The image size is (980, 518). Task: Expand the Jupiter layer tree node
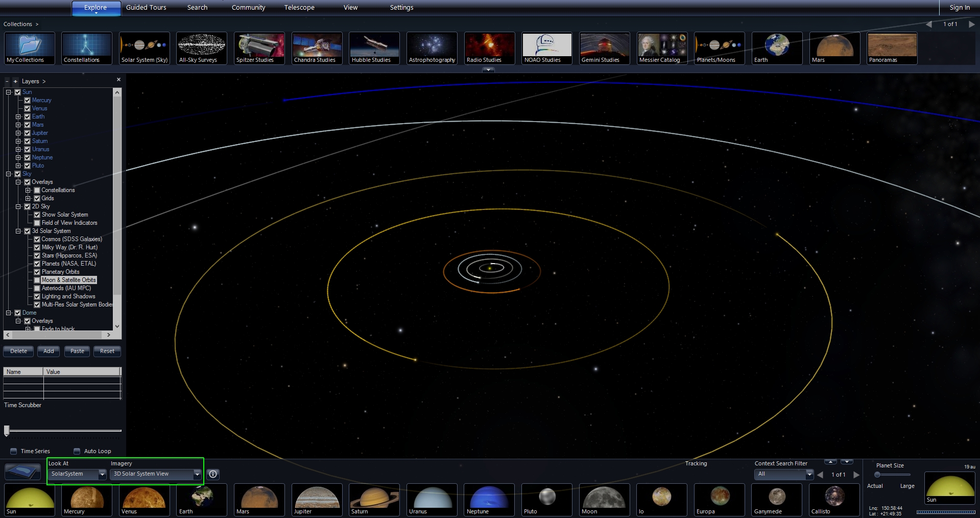tap(18, 133)
